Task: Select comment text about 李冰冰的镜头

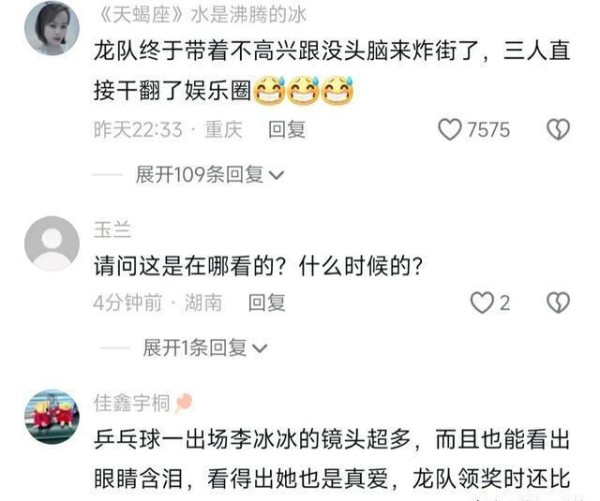Action: click(x=332, y=460)
